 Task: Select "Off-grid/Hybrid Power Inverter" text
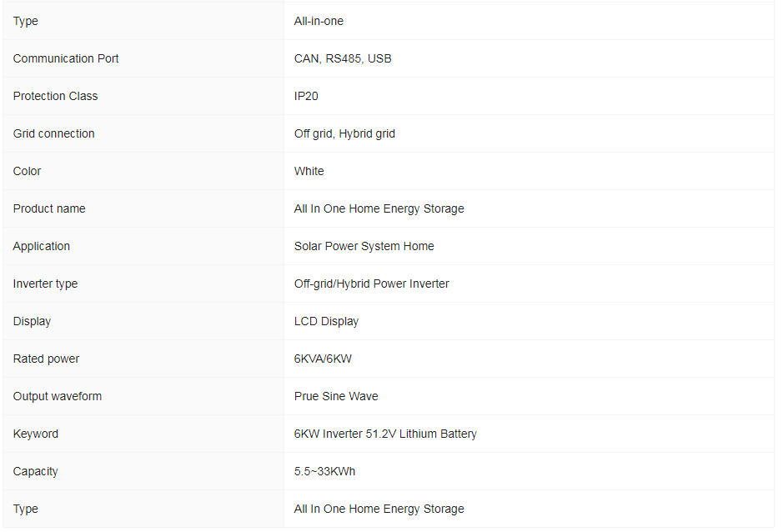tap(371, 284)
